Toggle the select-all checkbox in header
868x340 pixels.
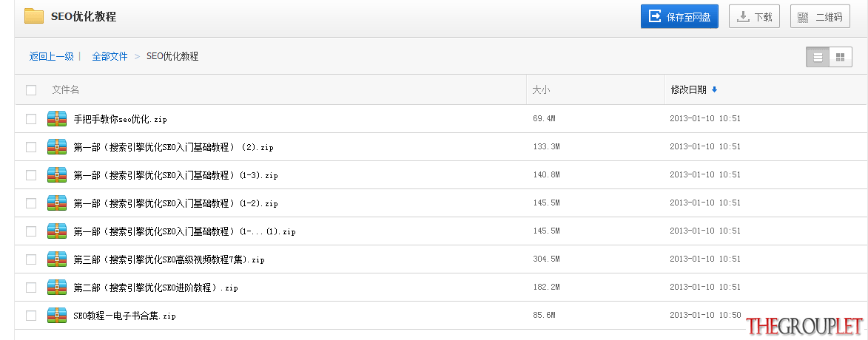(31, 90)
